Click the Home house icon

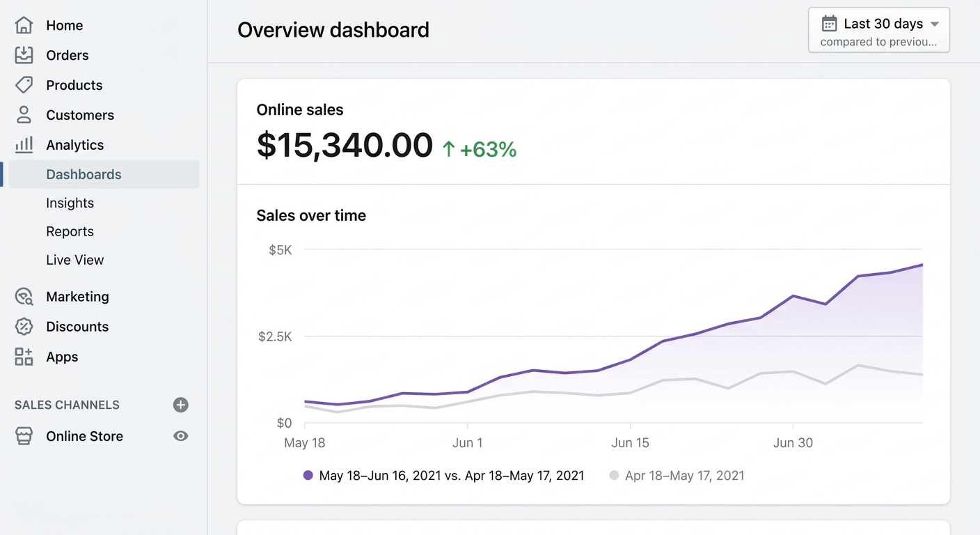24,25
